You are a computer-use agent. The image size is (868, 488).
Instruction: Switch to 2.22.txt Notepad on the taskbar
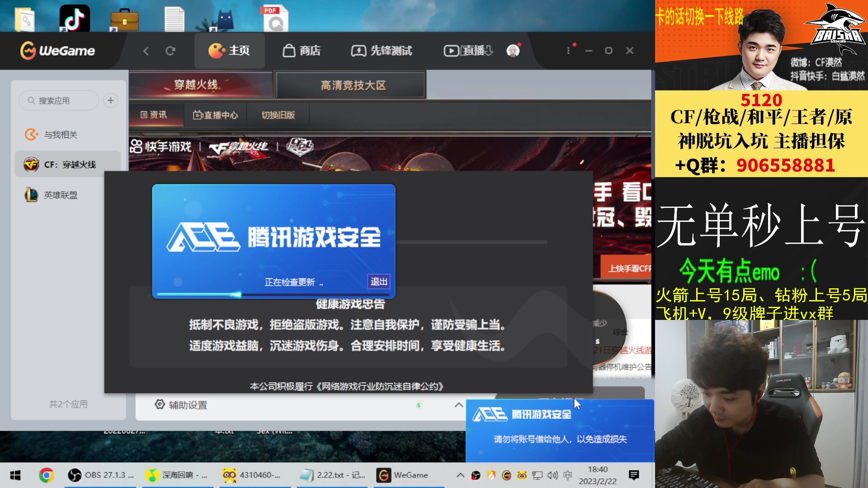click(x=333, y=475)
